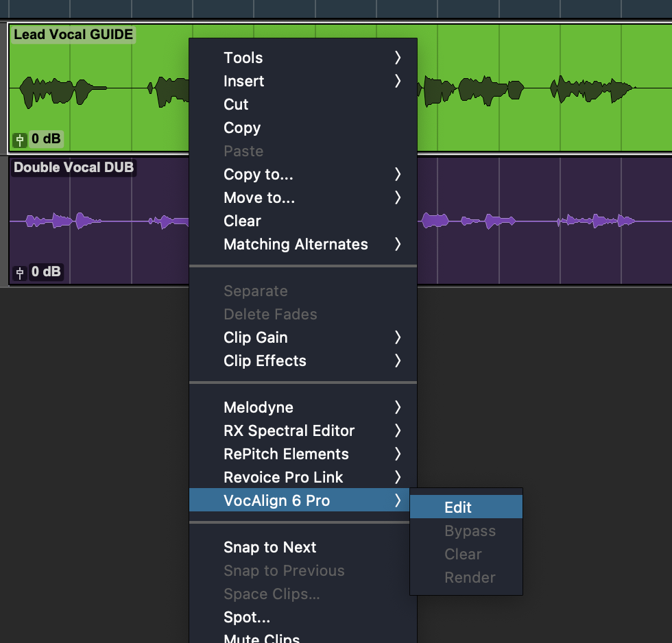Click the clip gain fader icon on Lead Vocal GUIDE
The width and height of the screenshot is (672, 643).
point(20,140)
